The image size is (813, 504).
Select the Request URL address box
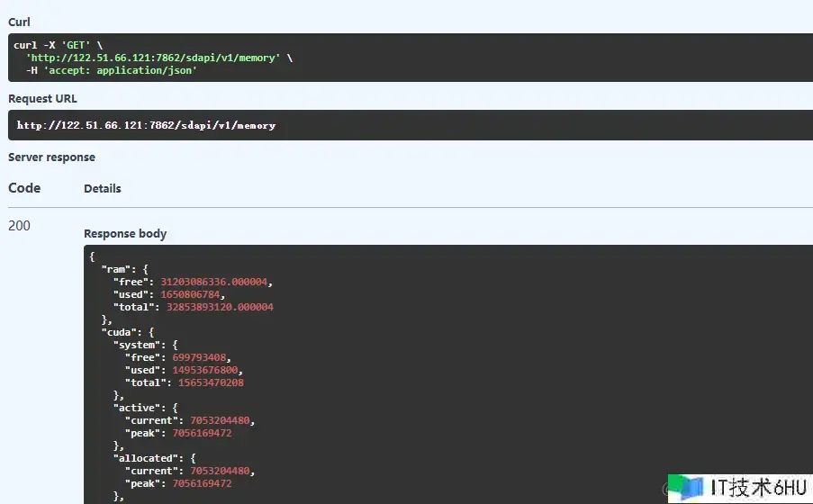click(411, 125)
